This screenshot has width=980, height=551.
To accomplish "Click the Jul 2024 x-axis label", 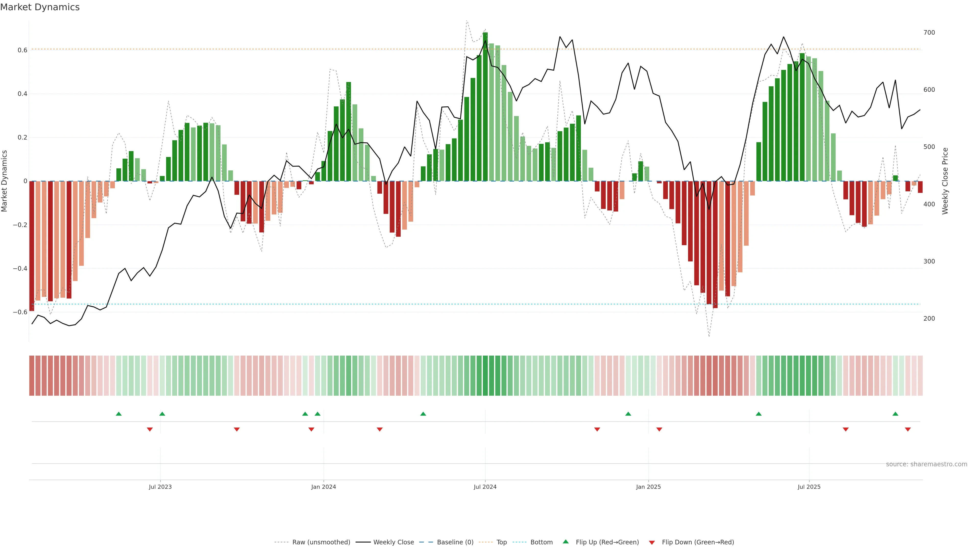I will 485,487.
